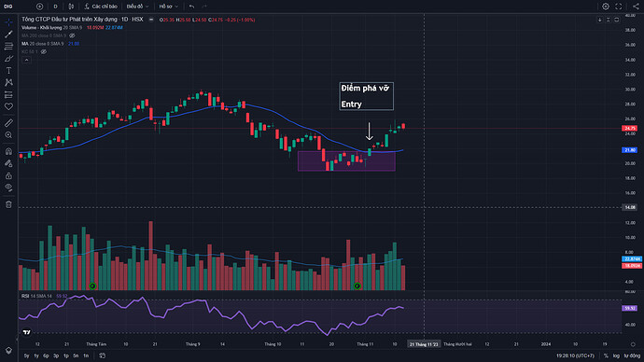This screenshot has height=362, width=644.
Task: Open the Hồ sơ dropdown
Action: tap(168, 7)
